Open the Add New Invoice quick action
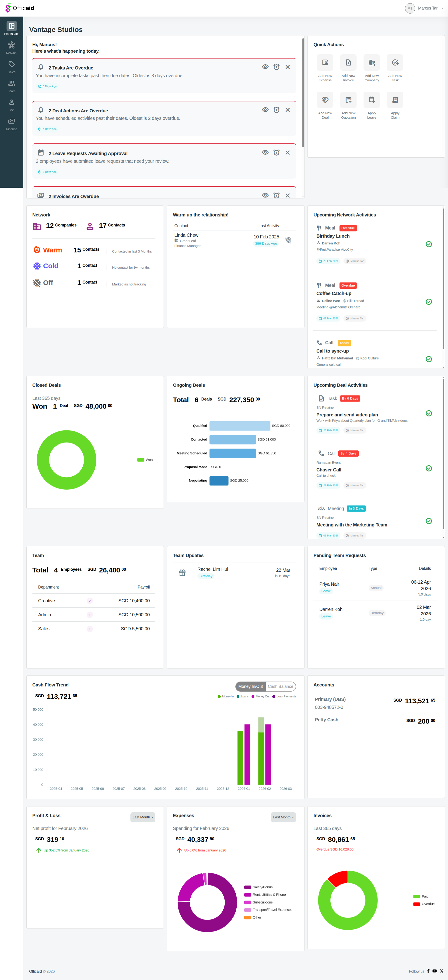Screen dimensions: 448x980 (348, 62)
